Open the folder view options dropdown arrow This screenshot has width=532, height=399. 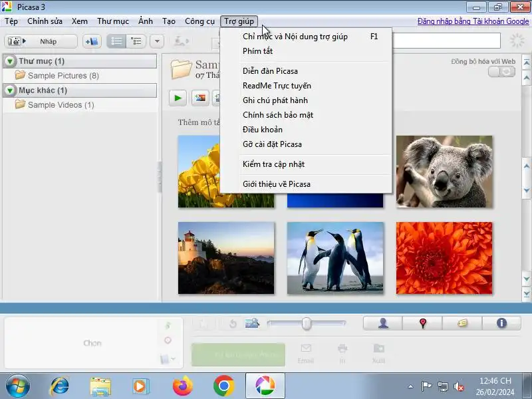(157, 41)
